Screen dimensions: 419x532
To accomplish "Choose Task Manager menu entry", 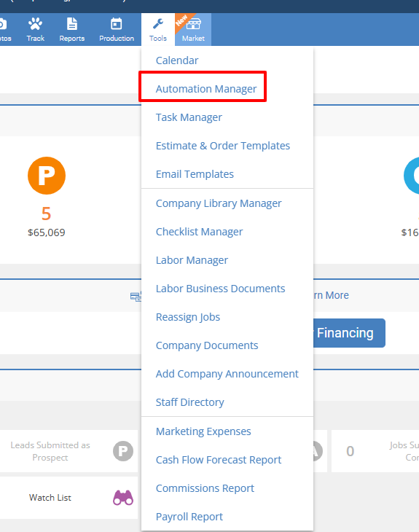I will click(x=189, y=117).
